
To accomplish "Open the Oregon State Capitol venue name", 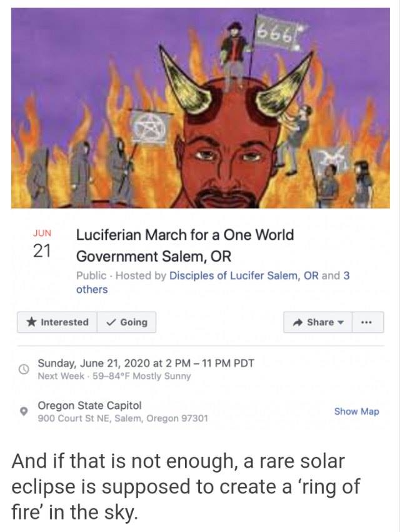I will point(89,405).
